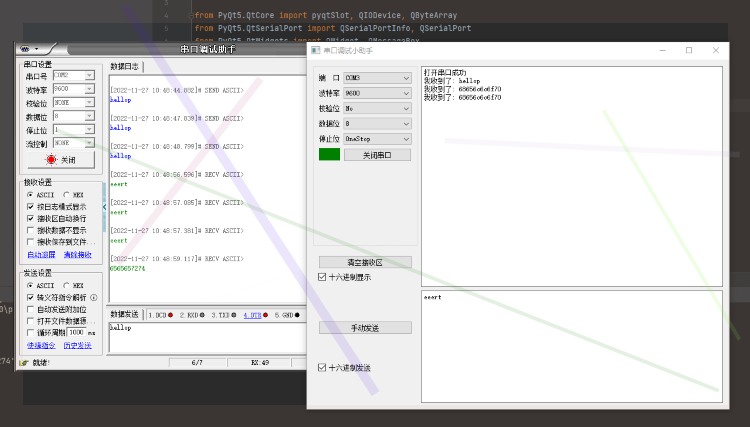Click the 5.GND black indicator

(297, 315)
